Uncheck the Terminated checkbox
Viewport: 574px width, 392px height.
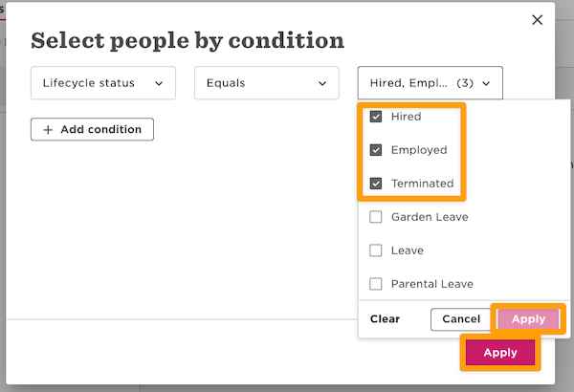pos(376,184)
